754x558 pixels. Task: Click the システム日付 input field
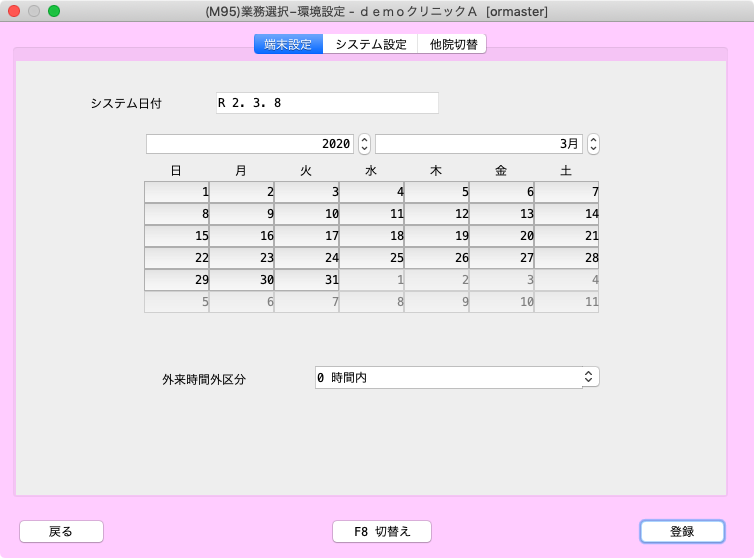(327, 103)
